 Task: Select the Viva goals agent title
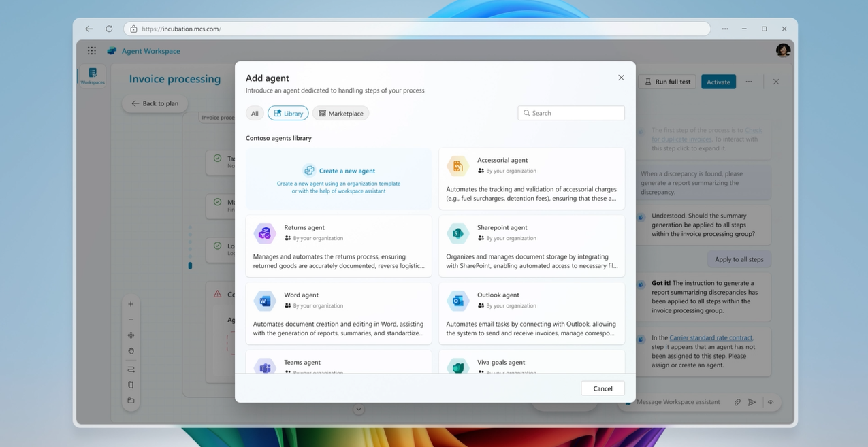pos(501,363)
